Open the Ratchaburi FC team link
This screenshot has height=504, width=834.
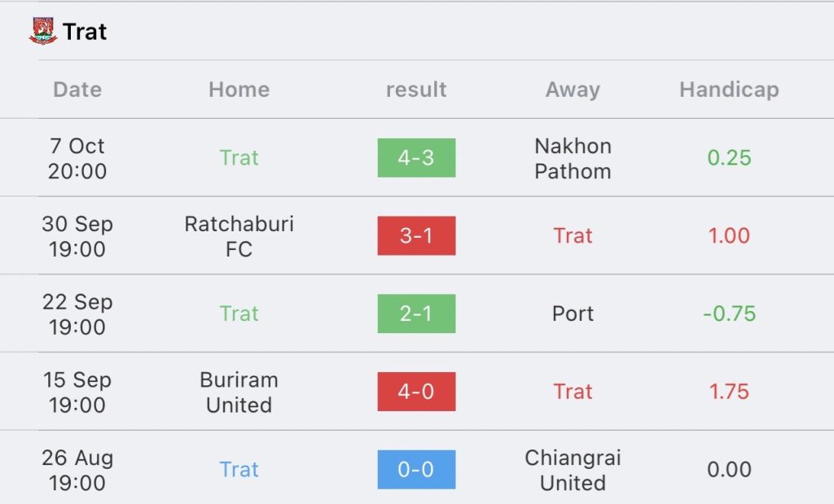pos(239,236)
